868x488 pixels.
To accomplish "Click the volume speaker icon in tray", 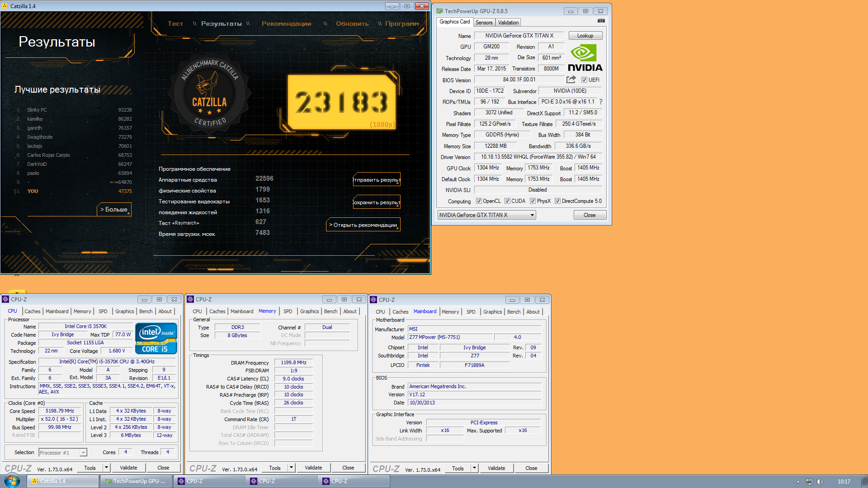I will coord(820,482).
